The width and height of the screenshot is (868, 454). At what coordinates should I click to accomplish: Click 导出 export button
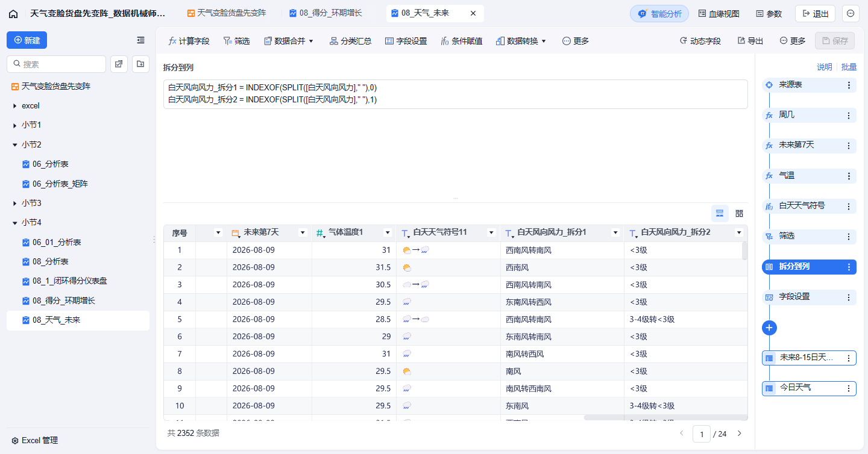point(750,41)
